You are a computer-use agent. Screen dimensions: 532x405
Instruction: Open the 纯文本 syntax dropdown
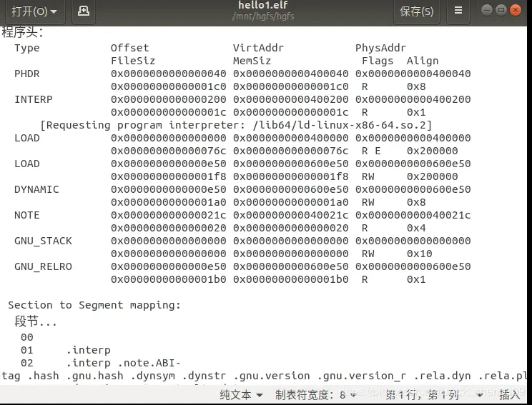[x=241, y=395]
